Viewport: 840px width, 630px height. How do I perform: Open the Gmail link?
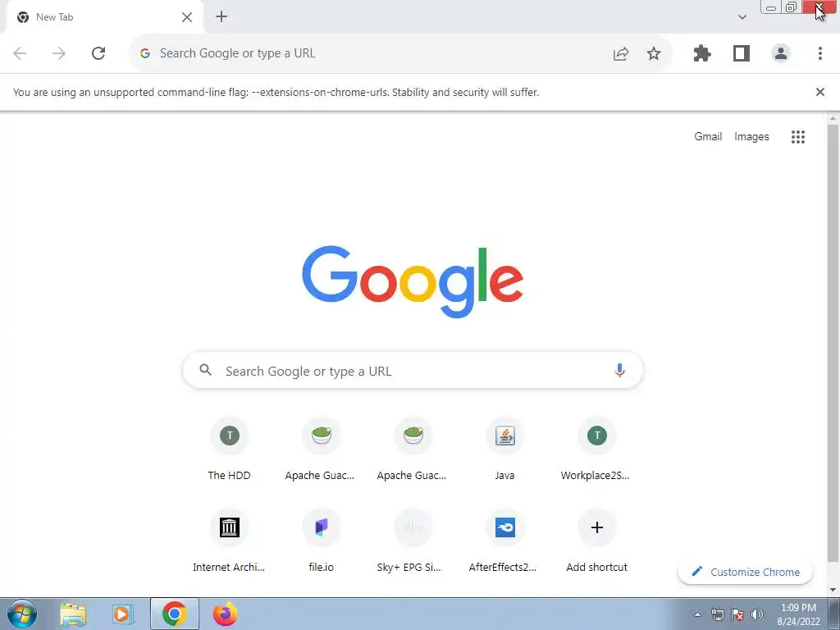pyautogui.click(x=708, y=137)
